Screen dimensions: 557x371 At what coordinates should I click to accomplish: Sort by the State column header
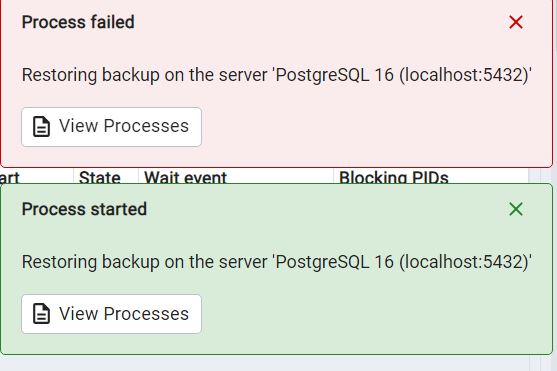[x=99, y=177]
